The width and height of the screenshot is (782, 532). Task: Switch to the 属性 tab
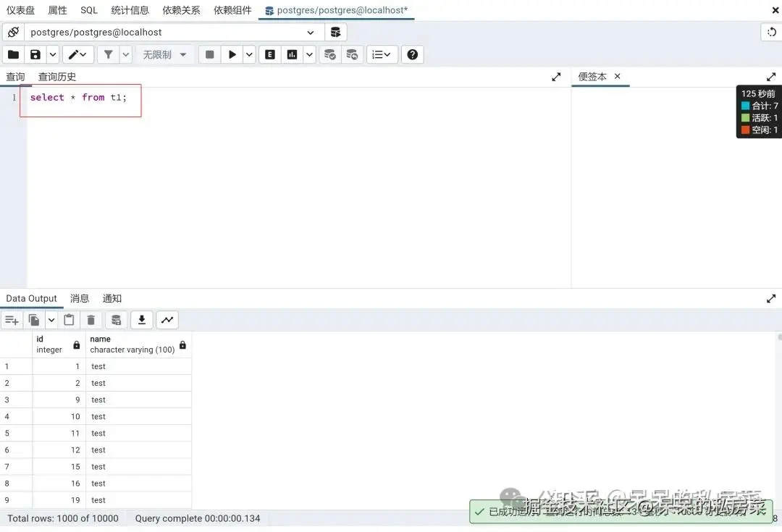(57, 10)
